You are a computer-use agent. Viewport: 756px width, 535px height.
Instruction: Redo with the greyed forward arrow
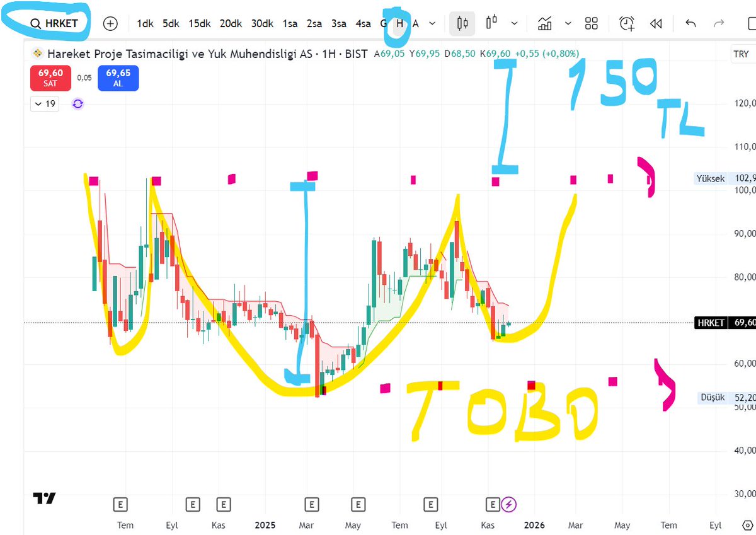[719, 23]
